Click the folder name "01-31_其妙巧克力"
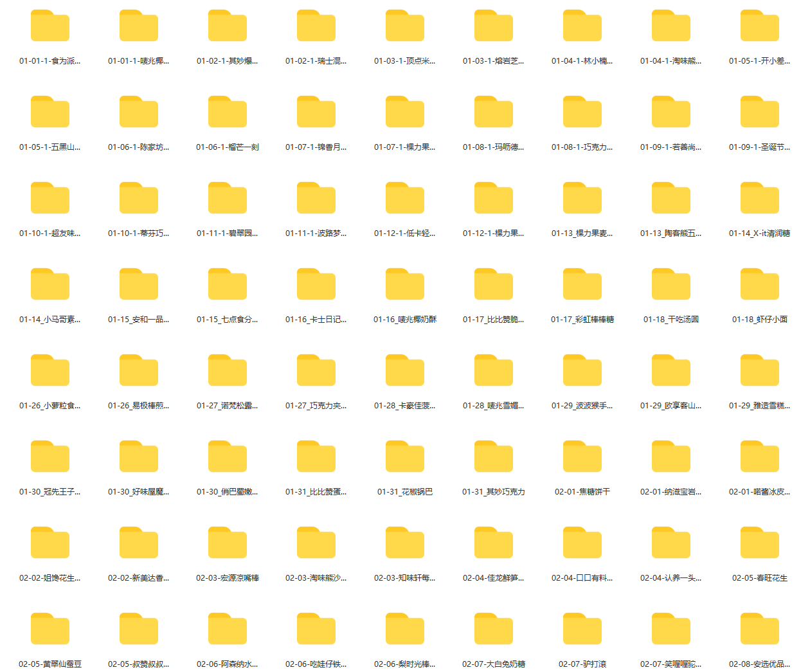 click(x=494, y=492)
